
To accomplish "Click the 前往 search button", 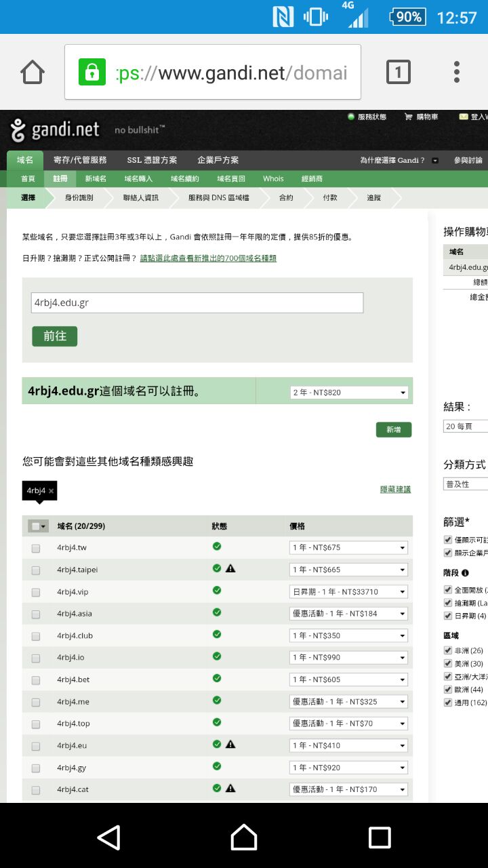I will click(x=55, y=336).
